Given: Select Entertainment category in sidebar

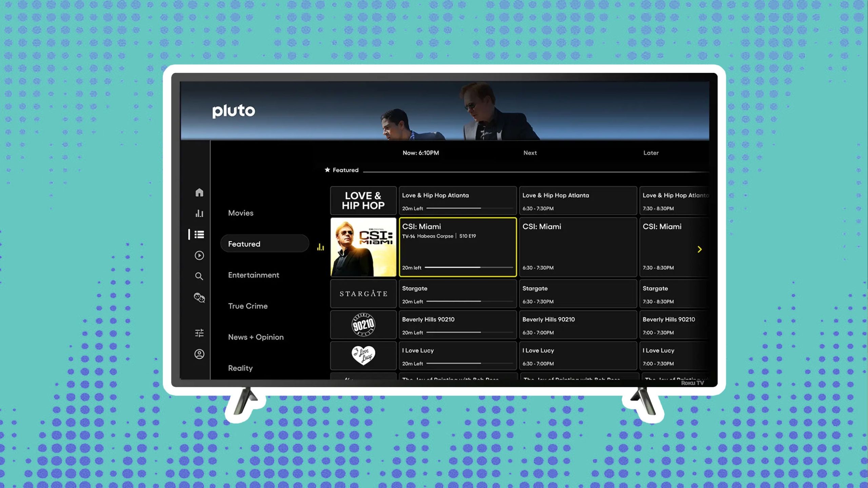Looking at the screenshot, I should point(253,275).
